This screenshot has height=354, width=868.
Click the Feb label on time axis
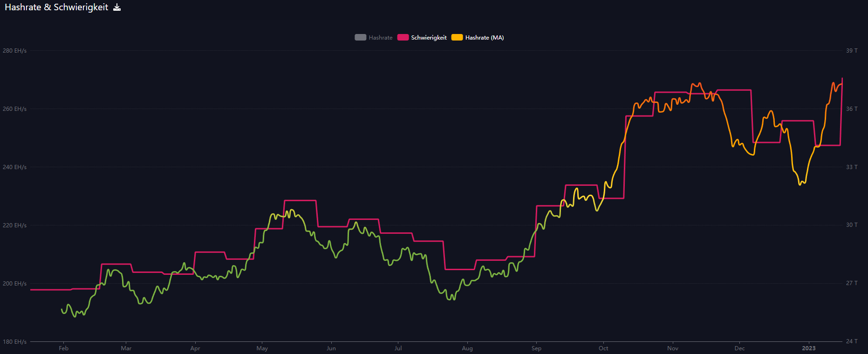[64, 348]
